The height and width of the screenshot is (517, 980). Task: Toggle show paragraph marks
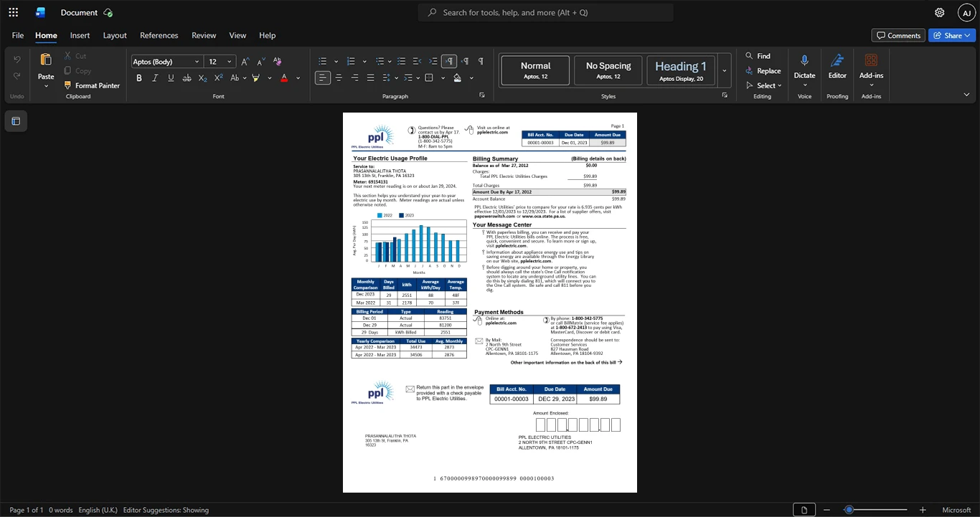[x=481, y=61]
